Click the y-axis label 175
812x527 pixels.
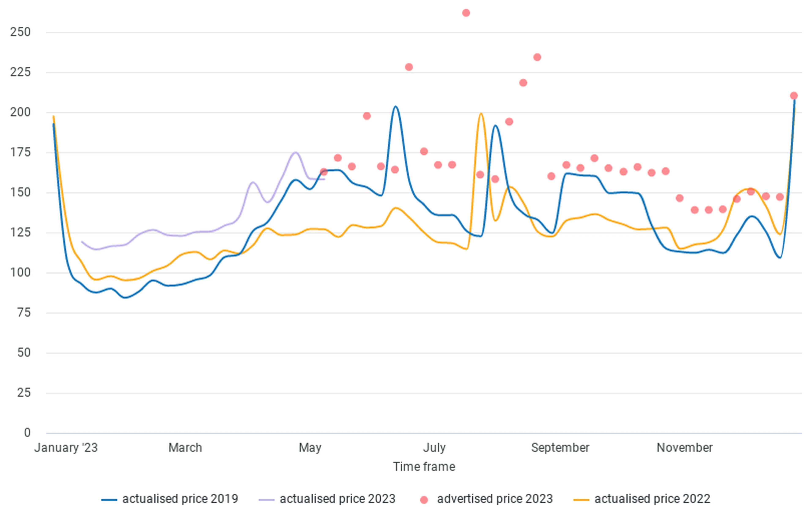pos(21,152)
